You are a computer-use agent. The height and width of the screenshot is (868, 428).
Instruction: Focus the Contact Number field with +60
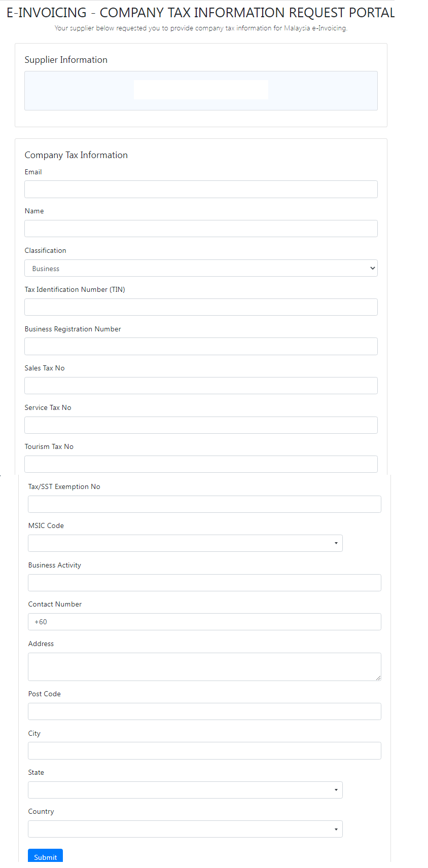tap(204, 622)
